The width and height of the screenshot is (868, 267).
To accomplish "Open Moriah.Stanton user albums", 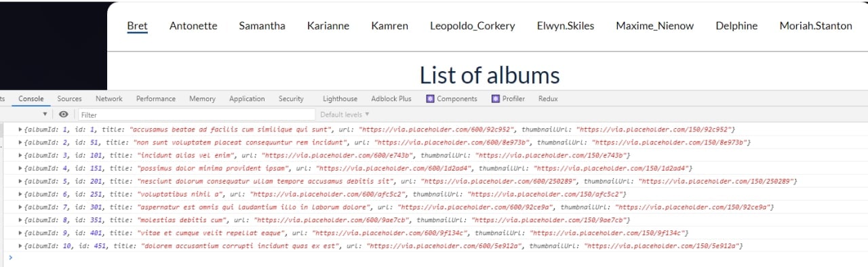I will click(x=816, y=26).
